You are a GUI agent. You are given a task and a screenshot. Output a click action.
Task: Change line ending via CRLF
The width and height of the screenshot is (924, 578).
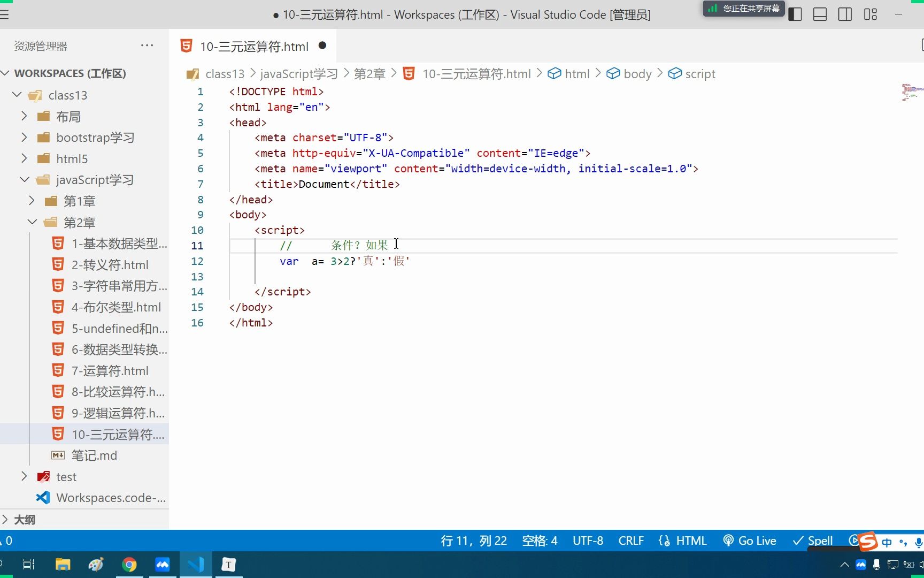(x=631, y=541)
